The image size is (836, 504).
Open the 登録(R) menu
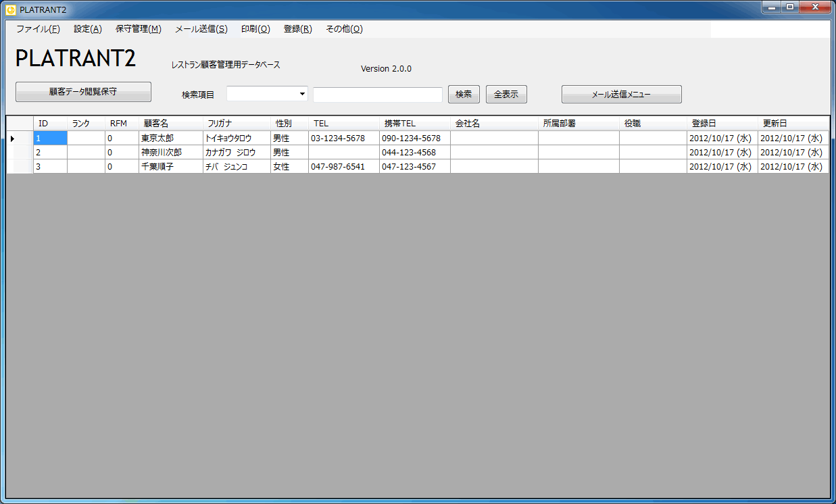pyautogui.click(x=298, y=29)
